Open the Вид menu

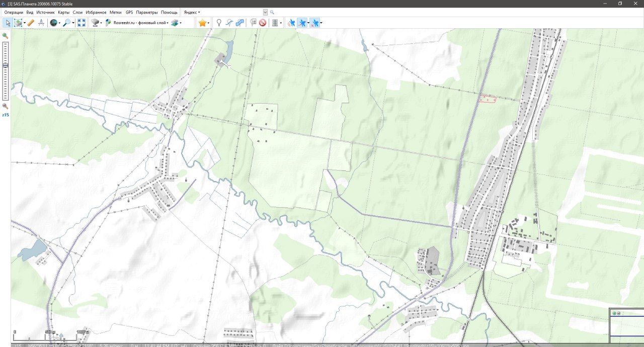30,12
